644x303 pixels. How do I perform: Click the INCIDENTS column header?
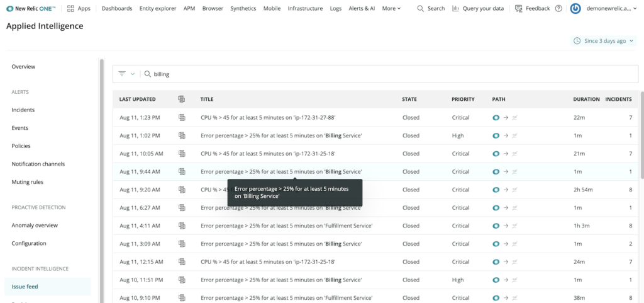[619, 99]
